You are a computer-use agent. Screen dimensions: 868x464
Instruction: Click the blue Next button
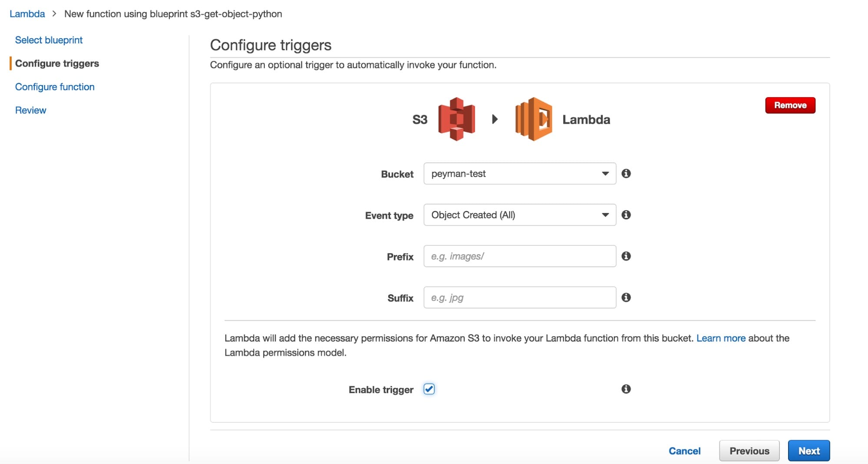pos(809,451)
